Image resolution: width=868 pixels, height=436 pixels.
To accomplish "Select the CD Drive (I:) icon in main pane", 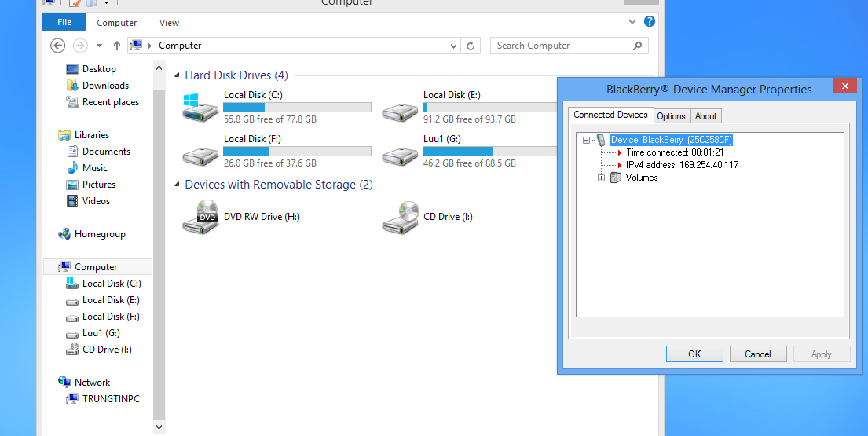I will (400, 217).
